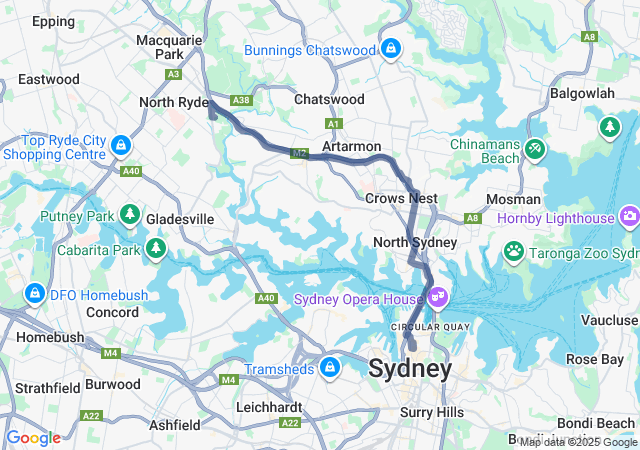Select the Circular Quay label

click(431, 327)
